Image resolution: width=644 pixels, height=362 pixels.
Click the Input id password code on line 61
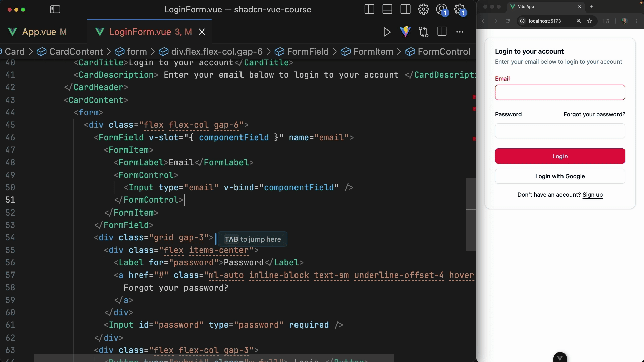click(223, 325)
